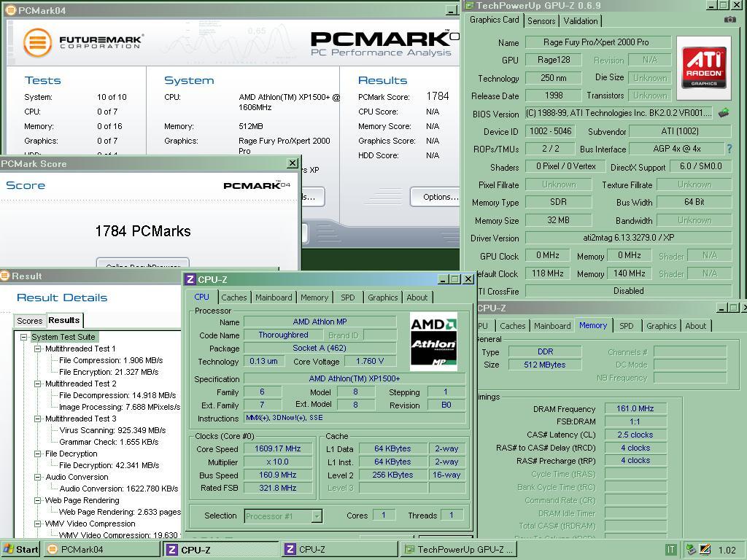Open the SPD tab in front CPU-Z window
The image size is (747, 560).
pos(348,297)
